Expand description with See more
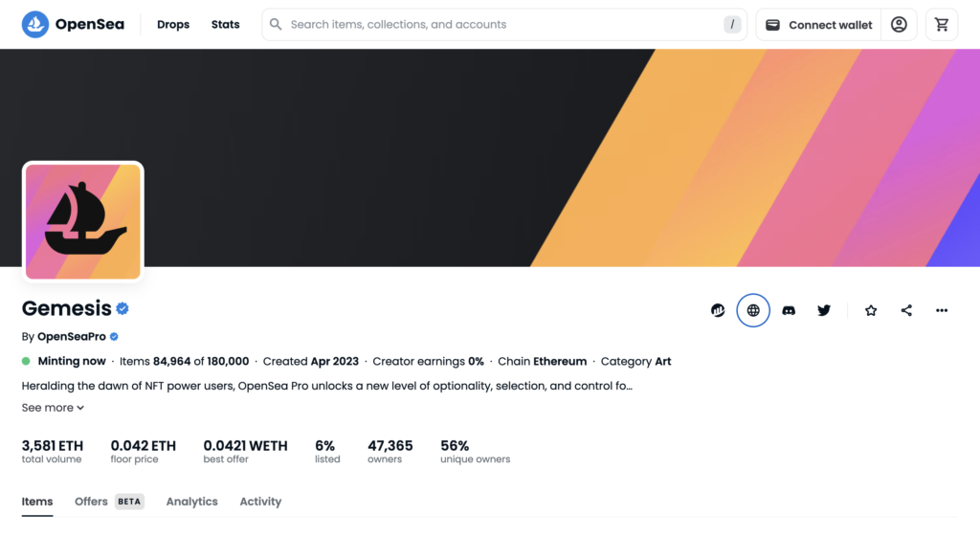 (x=53, y=408)
